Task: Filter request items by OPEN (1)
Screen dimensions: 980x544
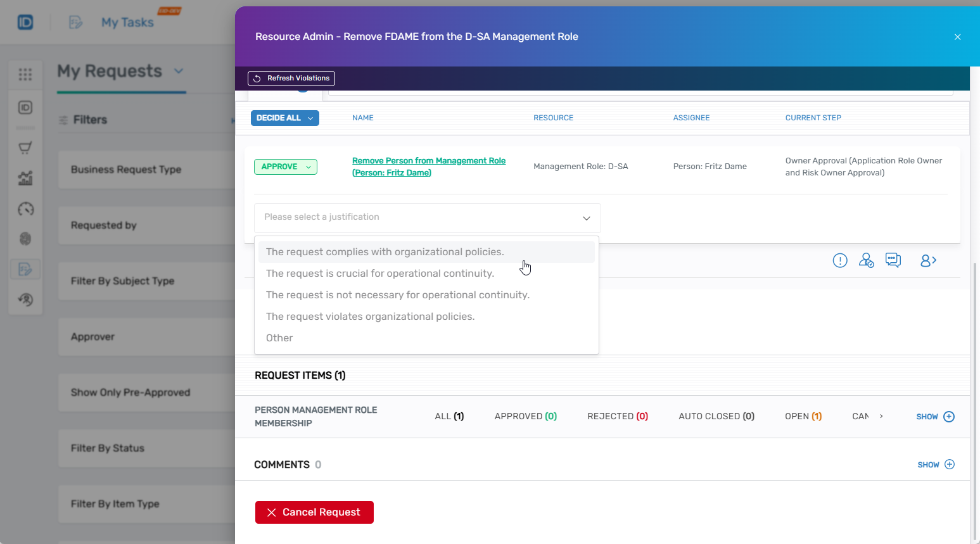Action: point(803,416)
